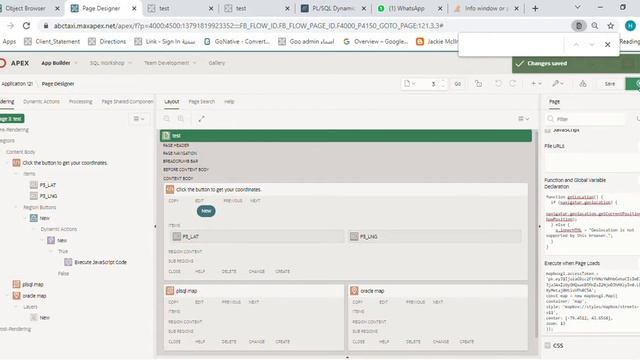
Task: Open the Create plus menu
Action: click(x=536, y=84)
